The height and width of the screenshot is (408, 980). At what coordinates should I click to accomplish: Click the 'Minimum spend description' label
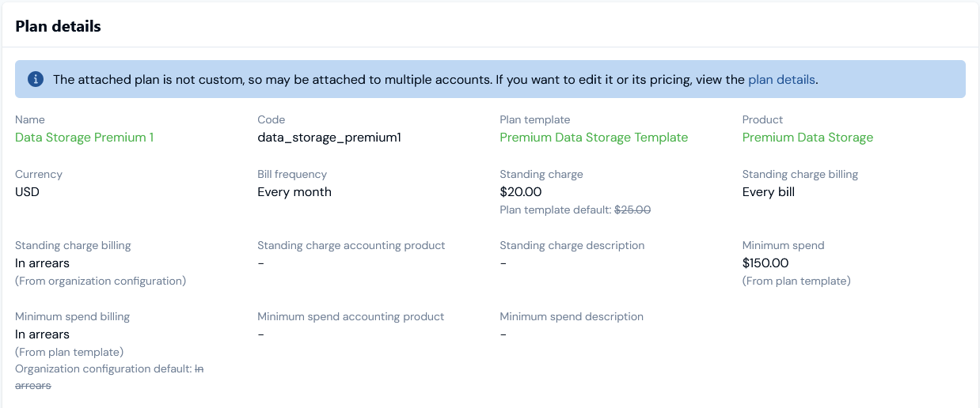coord(572,316)
